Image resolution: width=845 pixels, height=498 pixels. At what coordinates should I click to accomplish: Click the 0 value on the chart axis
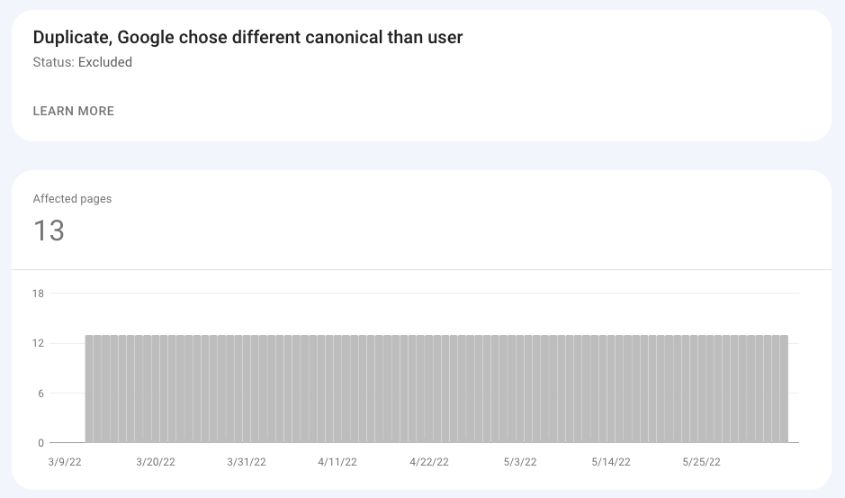(x=40, y=443)
